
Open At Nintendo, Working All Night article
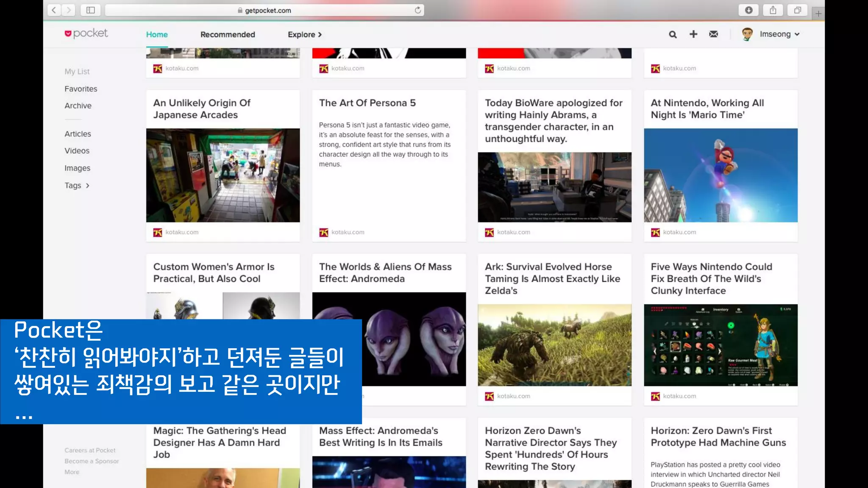coord(707,109)
